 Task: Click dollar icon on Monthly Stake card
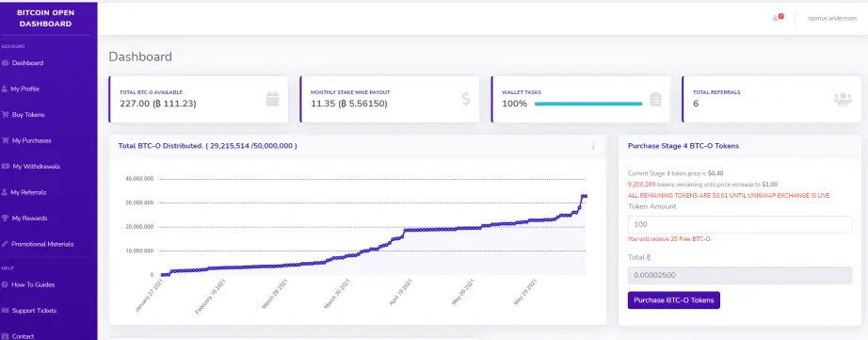[466, 99]
